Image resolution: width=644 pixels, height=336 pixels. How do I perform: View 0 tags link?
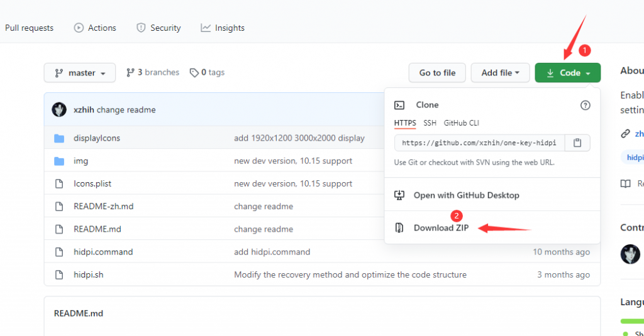pos(207,72)
